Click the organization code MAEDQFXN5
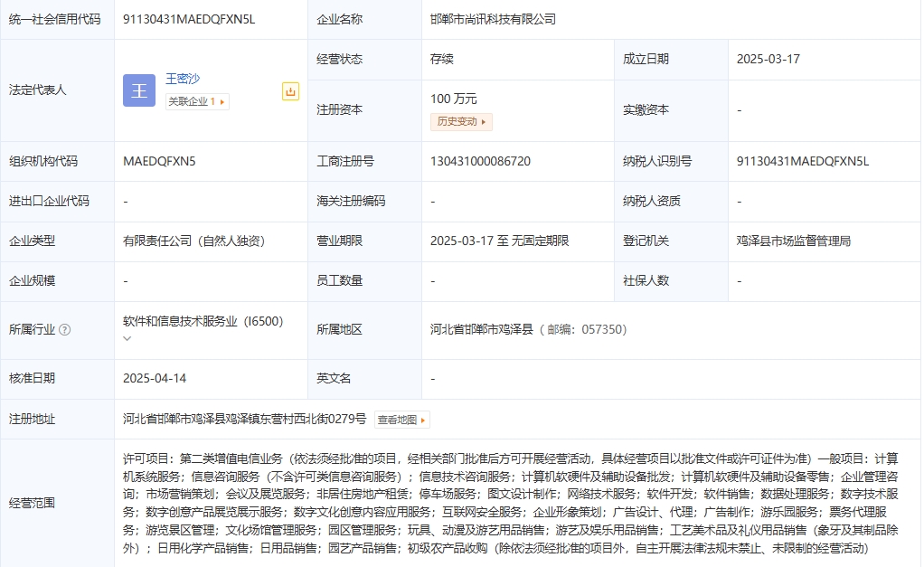Screen dimensions: 924x567 [x=159, y=161]
